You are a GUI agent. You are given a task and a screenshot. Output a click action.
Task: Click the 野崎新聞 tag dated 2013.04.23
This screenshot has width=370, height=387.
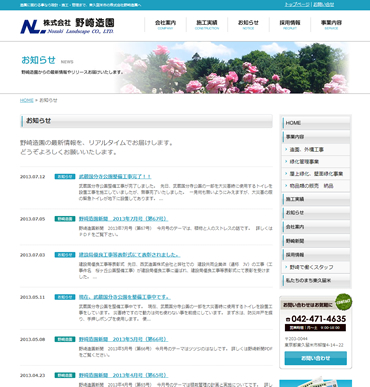coord(65,375)
